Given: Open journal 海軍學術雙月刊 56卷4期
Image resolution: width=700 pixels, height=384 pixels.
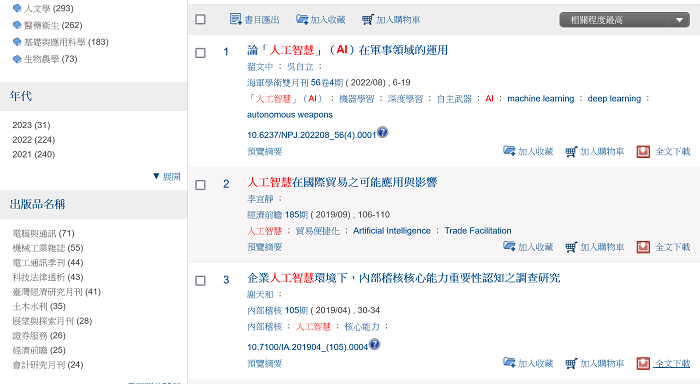Looking at the screenshot, I should [x=295, y=83].
